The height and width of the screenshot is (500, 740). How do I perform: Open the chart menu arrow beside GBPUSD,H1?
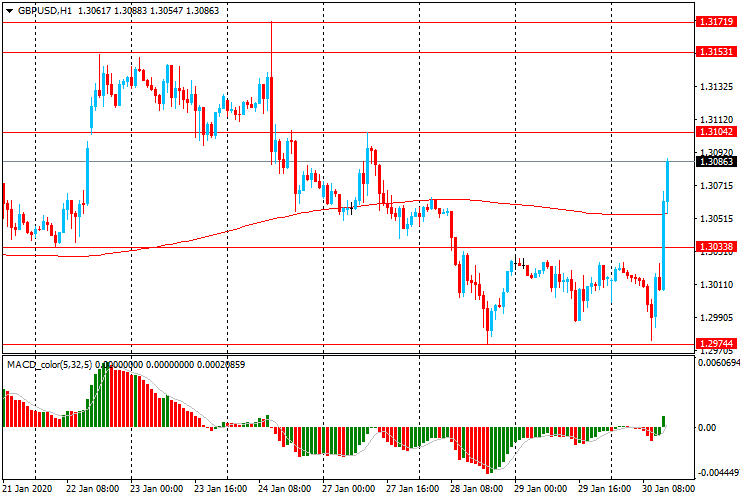[x=9, y=11]
